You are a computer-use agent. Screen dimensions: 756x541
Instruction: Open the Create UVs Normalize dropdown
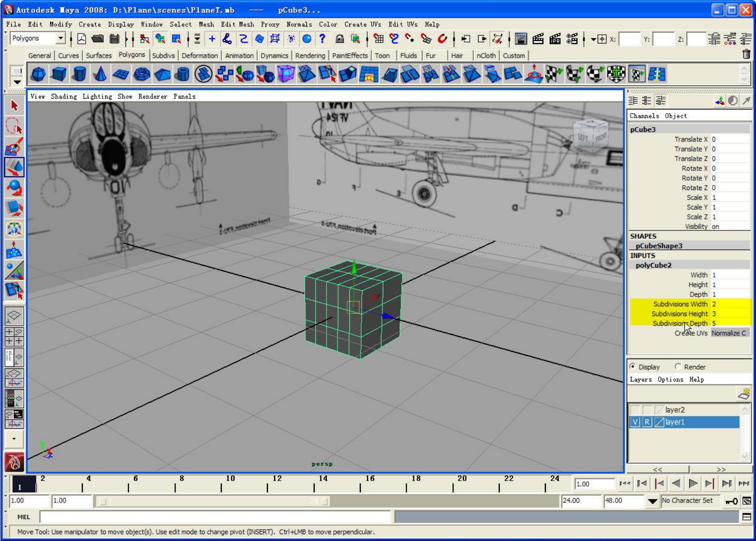[730, 333]
